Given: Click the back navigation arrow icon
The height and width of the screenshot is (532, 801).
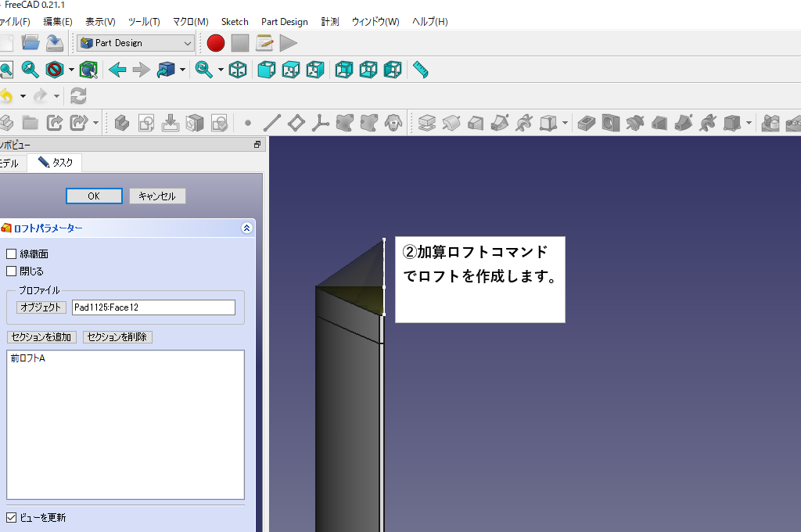Looking at the screenshot, I should [117, 70].
